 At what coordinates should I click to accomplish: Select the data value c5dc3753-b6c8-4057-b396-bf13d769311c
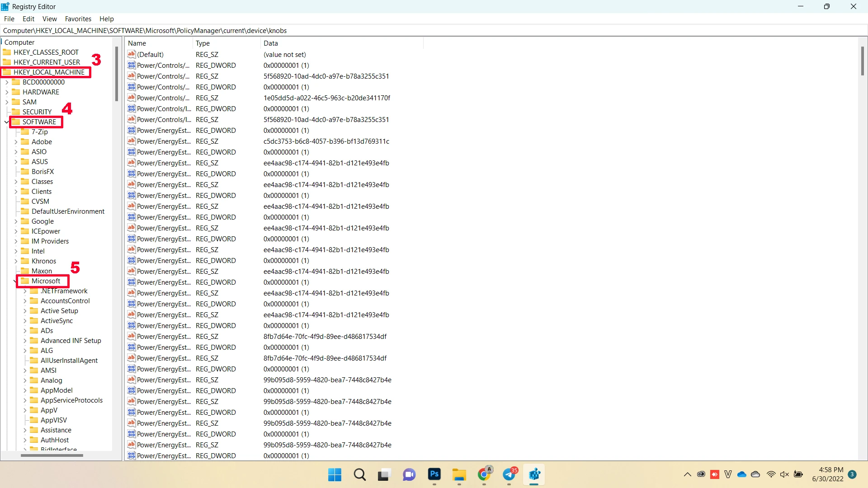(326, 141)
